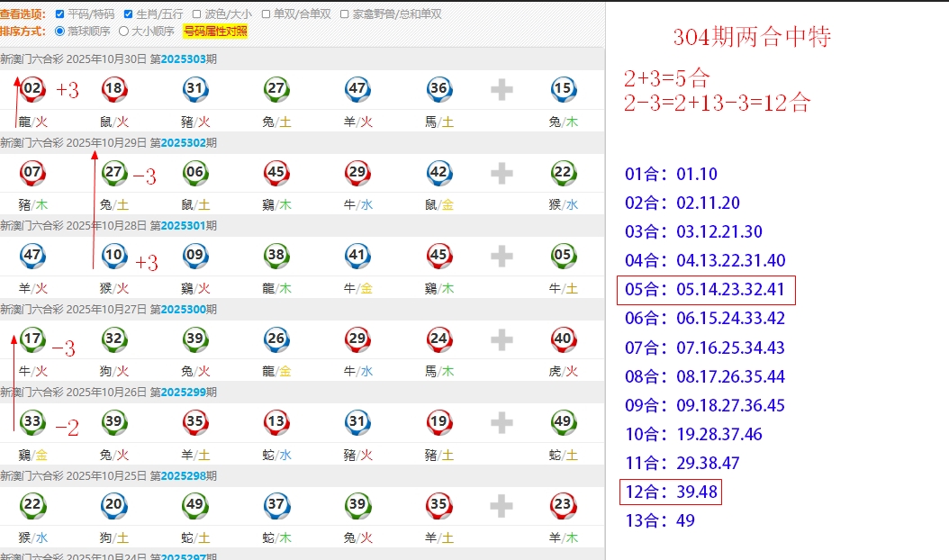Click blue ball 42 in draw 2025302
The height and width of the screenshot is (560, 949).
tap(438, 173)
